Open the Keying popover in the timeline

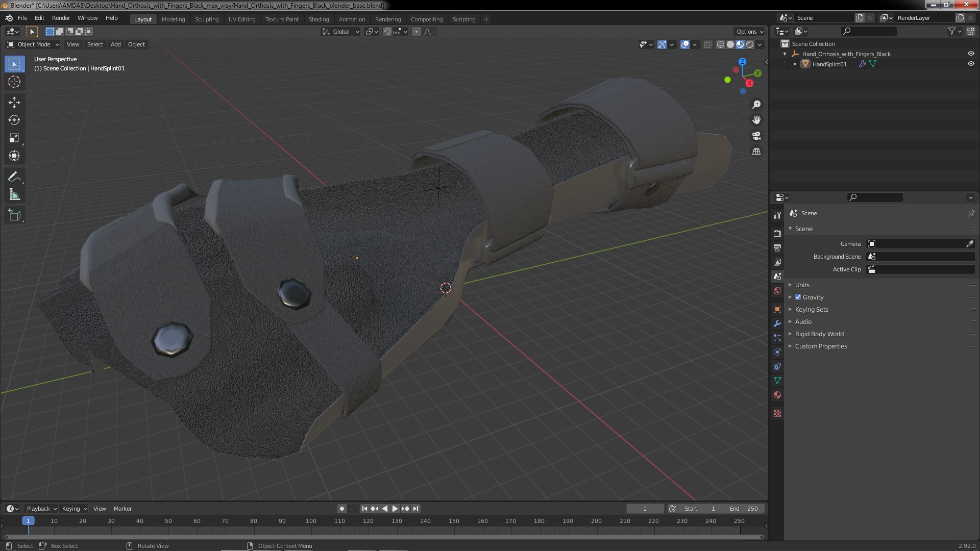click(x=74, y=509)
